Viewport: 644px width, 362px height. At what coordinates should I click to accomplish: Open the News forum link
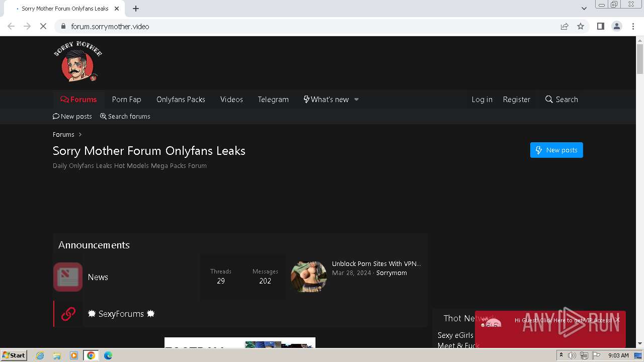[98, 277]
